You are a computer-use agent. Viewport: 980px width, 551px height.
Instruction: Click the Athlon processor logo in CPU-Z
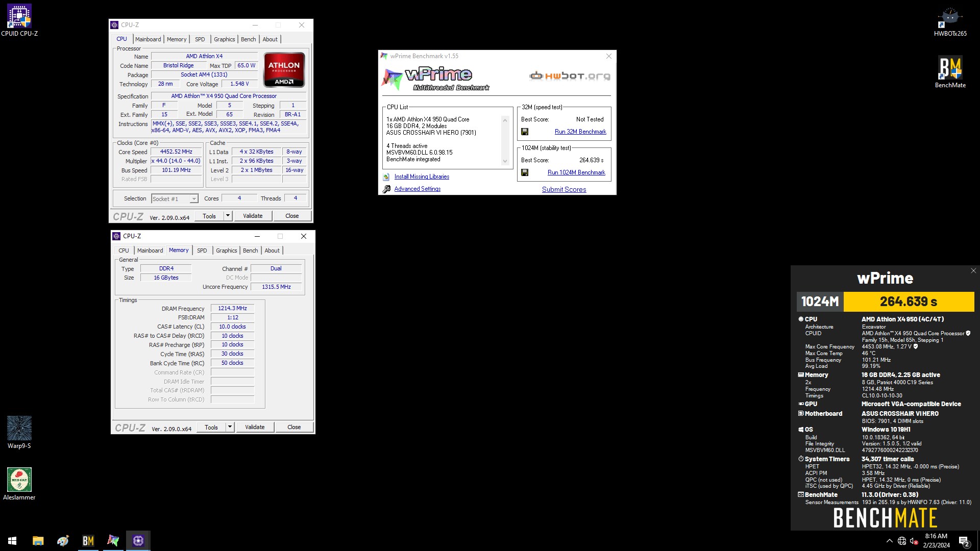coord(284,70)
